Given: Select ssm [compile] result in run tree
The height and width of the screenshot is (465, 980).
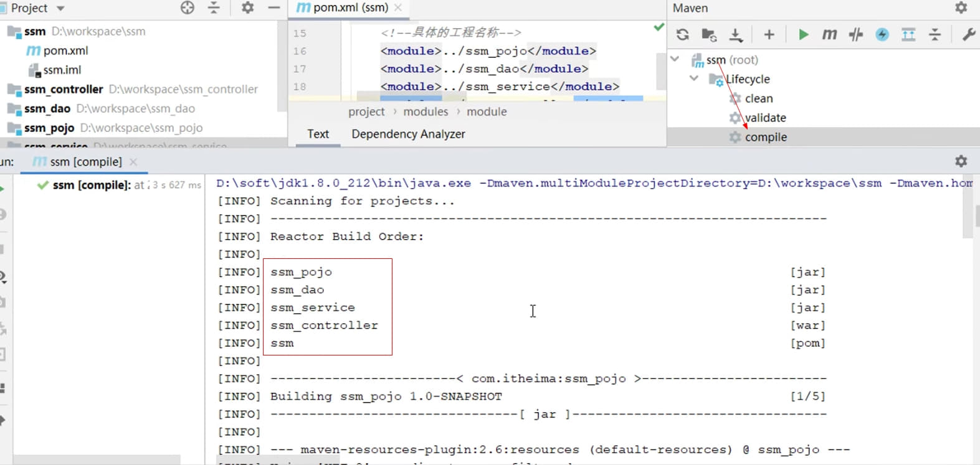Looking at the screenshot, I should [118, 185].
